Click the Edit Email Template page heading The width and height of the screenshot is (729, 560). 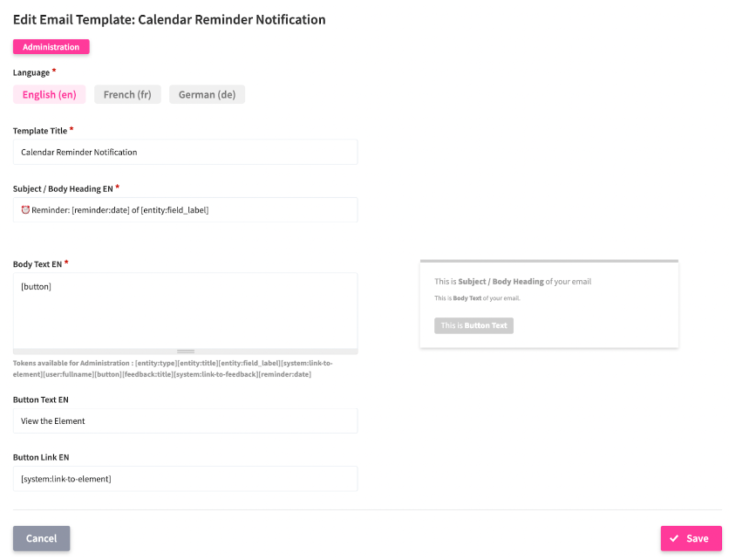tap(169, 19)
